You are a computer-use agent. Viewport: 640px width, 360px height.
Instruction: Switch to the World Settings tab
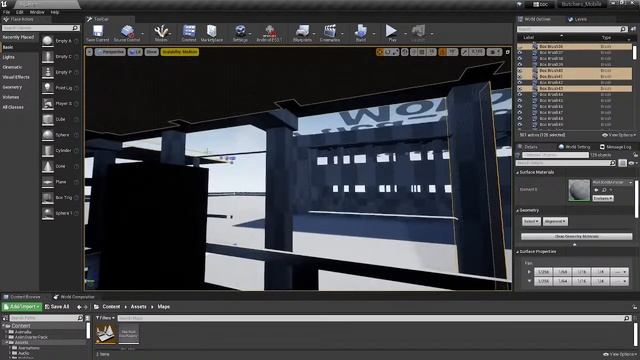click(575, 147)
